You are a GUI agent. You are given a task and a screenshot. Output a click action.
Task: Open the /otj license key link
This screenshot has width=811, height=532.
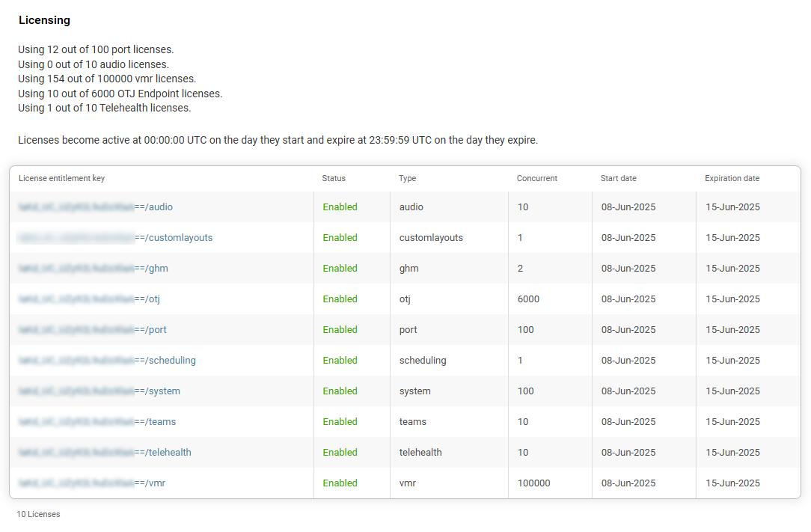point(90,299)
